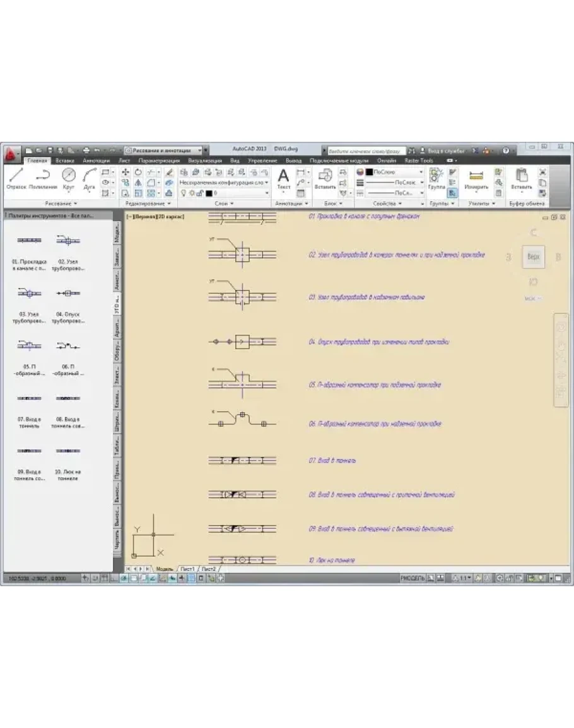Click the Группа group icon
Viewport: 574px width, 728px height.
[436, 179]
